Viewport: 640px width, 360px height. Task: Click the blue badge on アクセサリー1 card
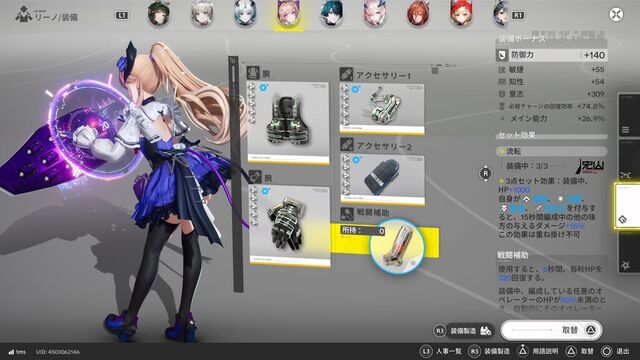coord(356,89)
